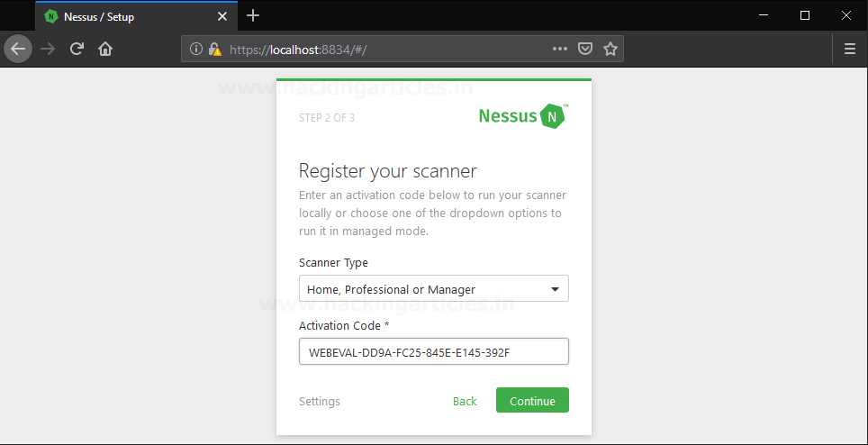This screenshot has height=445, width=868.
Task: Click the Nessus favicon on the tab
Action: (51, 16)
